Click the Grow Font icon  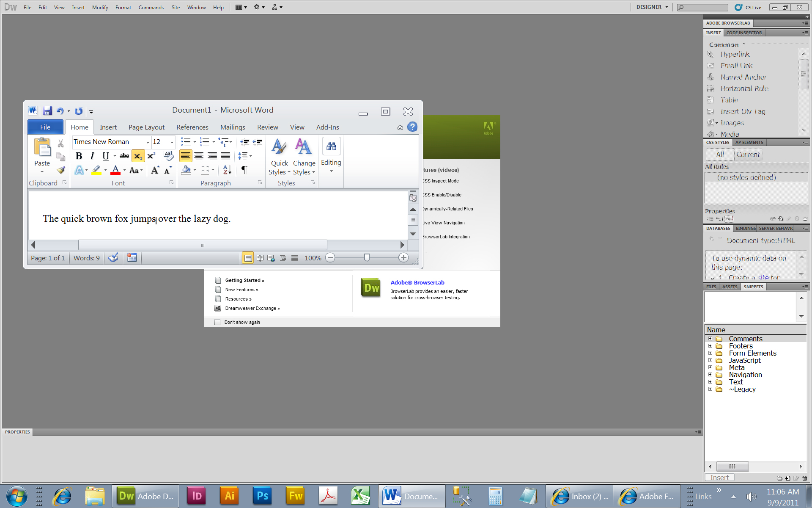coord(155,170)
